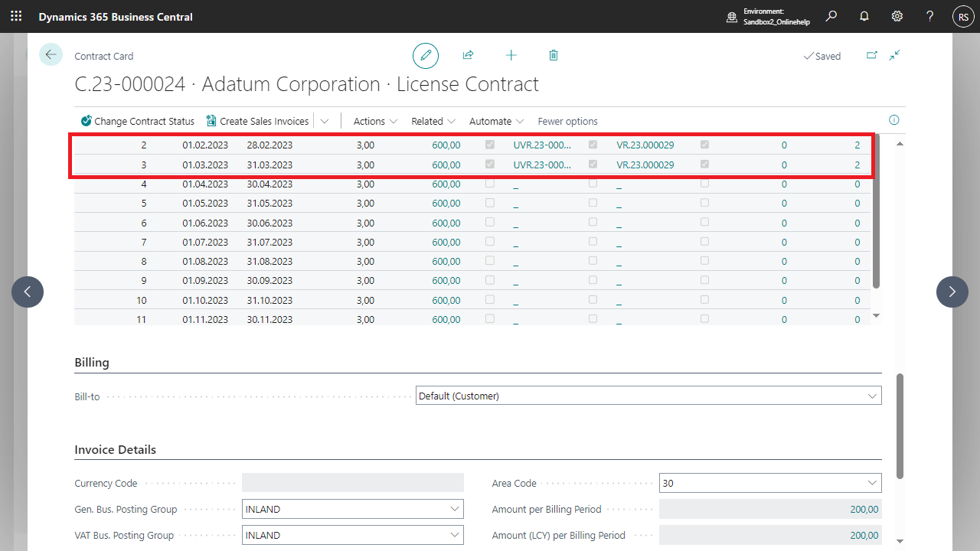Open the settings gear icon
This screenshot has height=551, width=980.
coord(897,16)
